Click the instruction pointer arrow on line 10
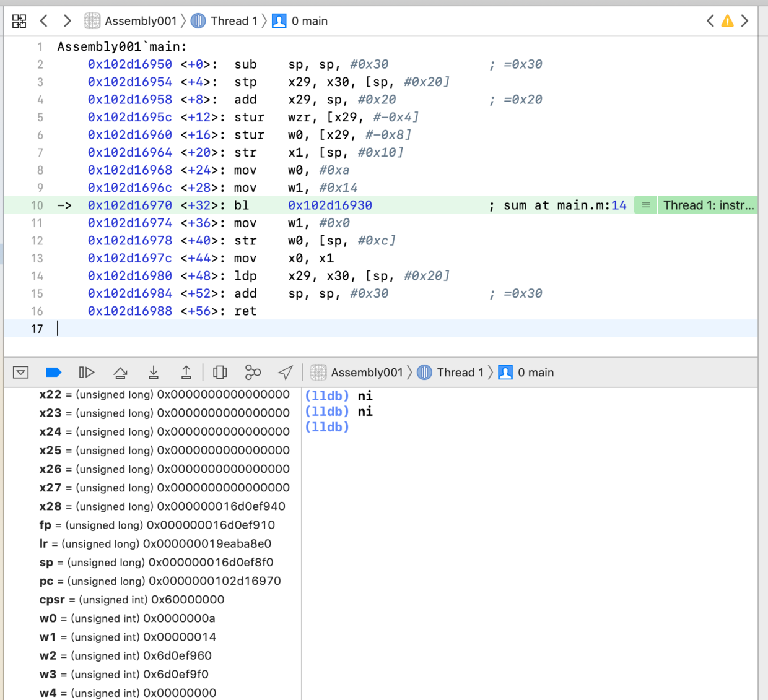768x700 pixels. tap(64, 205)
